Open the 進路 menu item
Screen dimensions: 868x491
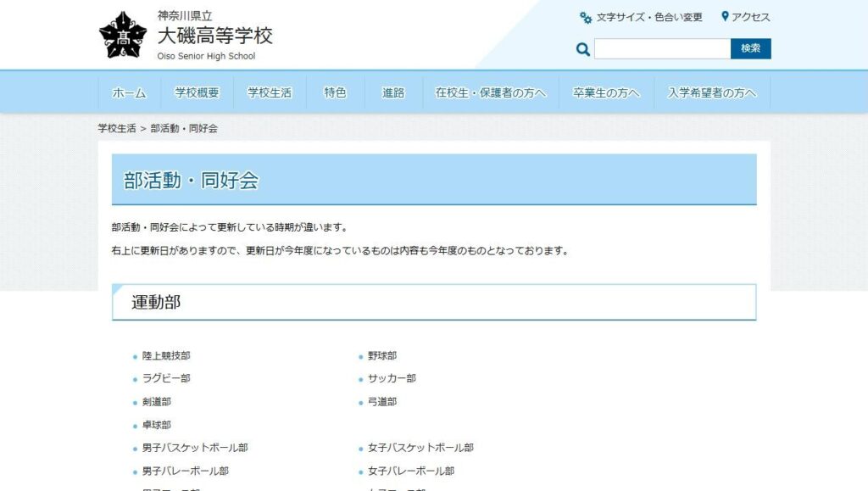coord(393,93)
